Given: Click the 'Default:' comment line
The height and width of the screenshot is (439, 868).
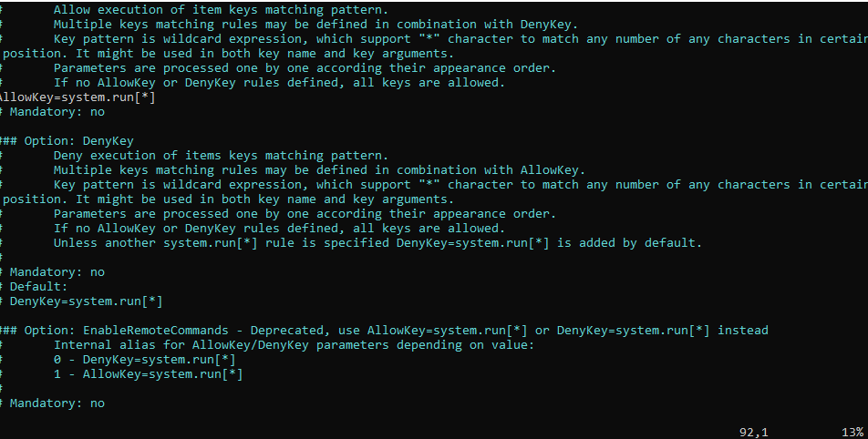Looking at the screenshot, I should point(39,287).
